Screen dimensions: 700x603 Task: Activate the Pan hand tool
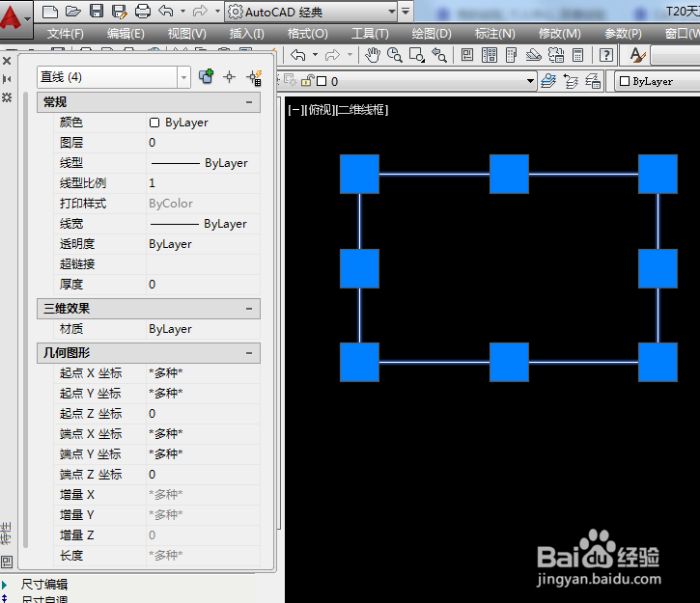(x=373, y=55)
